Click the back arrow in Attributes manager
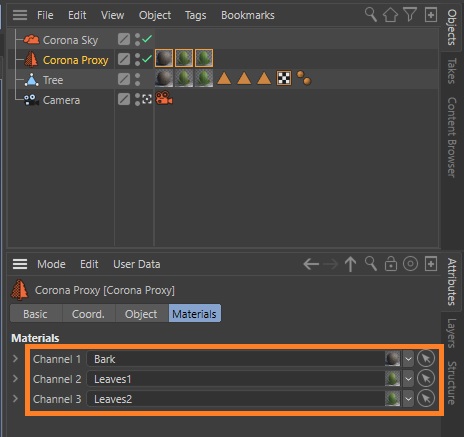 pyautogui.click(x=311, y=264)
